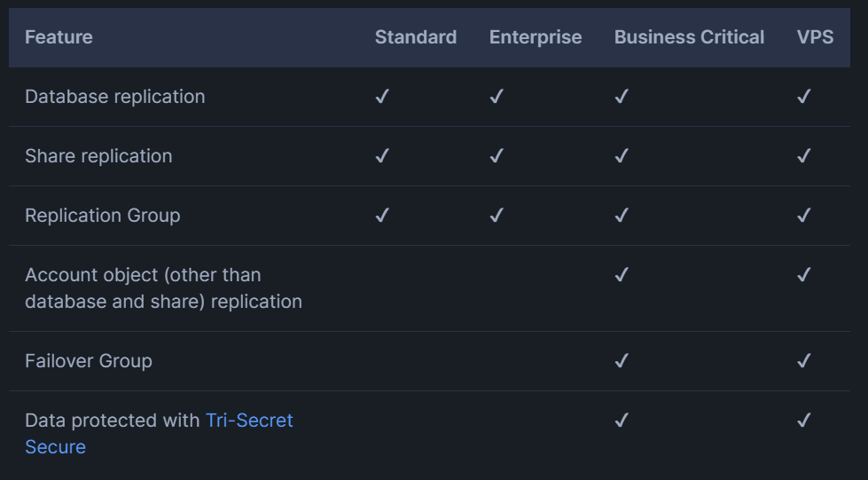
Task: Click the VPS checkmark in Tri-Secret Secure row
Action: 804,421
